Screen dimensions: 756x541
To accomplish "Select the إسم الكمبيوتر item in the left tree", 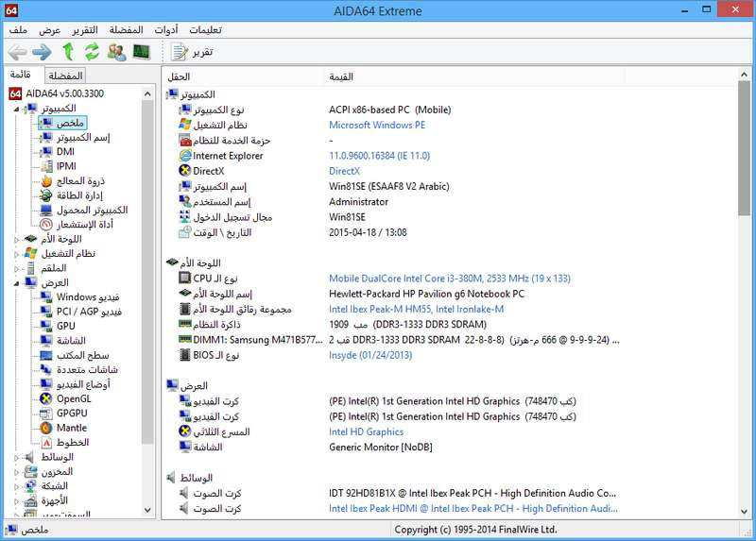I will pyautogui.click(x=83, y=137).
